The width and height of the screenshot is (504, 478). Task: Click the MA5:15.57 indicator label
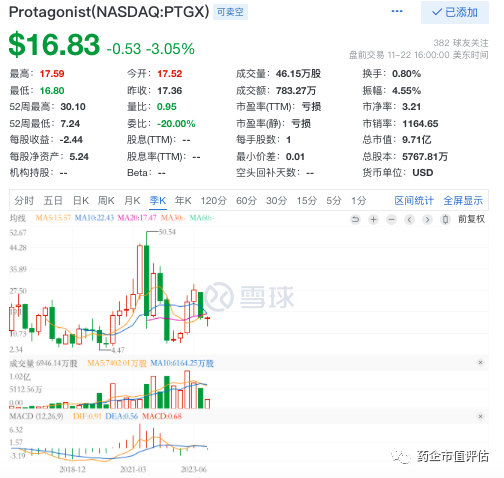tap(53, 218)
